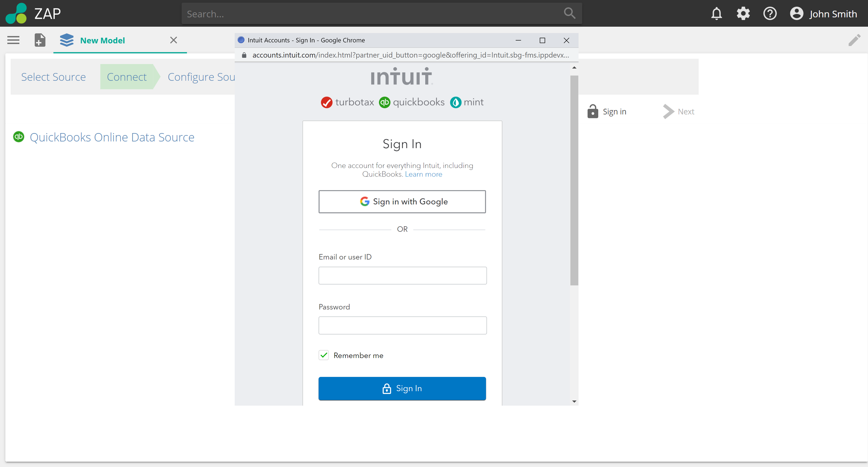Click the quickbooks logo

(x=411, y=102)
